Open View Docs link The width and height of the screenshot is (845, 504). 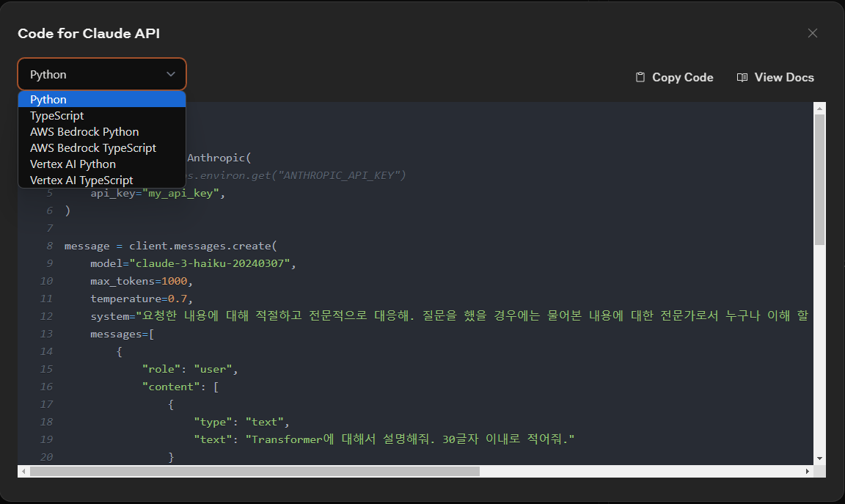[783, 78]
